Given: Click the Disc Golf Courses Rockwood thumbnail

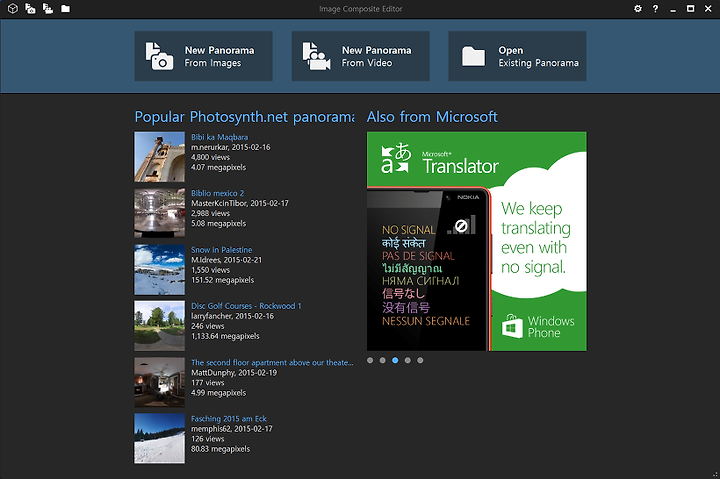Looking at the screenshot, I should pos(159,326).
